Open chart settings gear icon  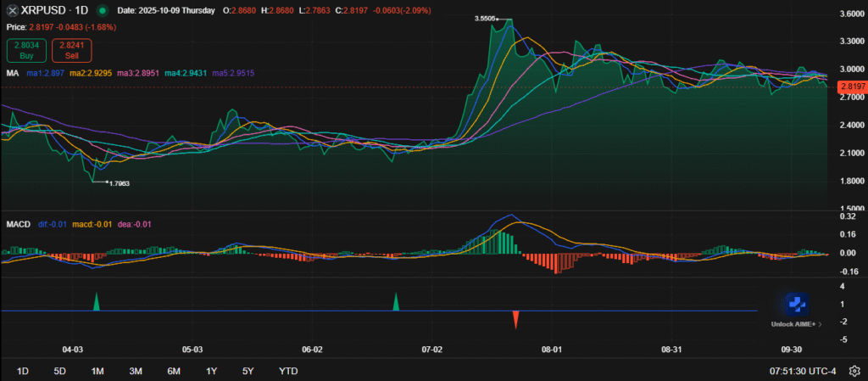pyautogui.click(x=854, y=371)
